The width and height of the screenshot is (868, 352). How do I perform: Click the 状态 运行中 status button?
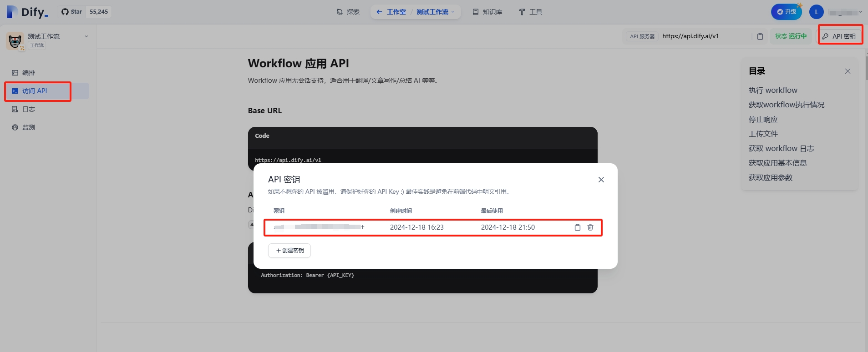point(791,36)
